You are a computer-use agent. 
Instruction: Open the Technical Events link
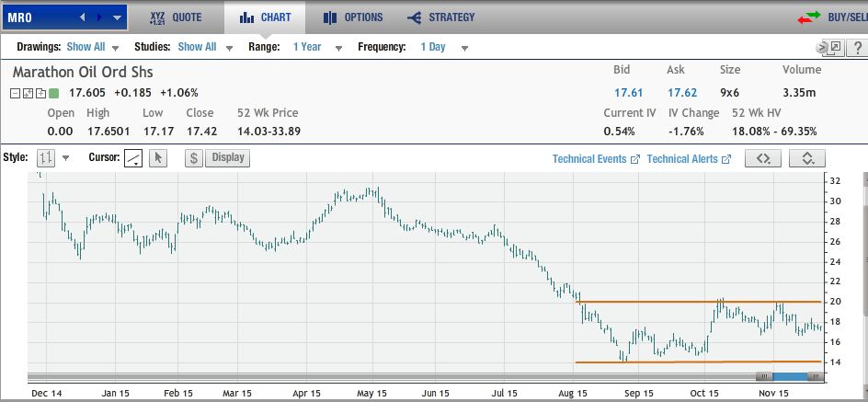coord(595,159)
